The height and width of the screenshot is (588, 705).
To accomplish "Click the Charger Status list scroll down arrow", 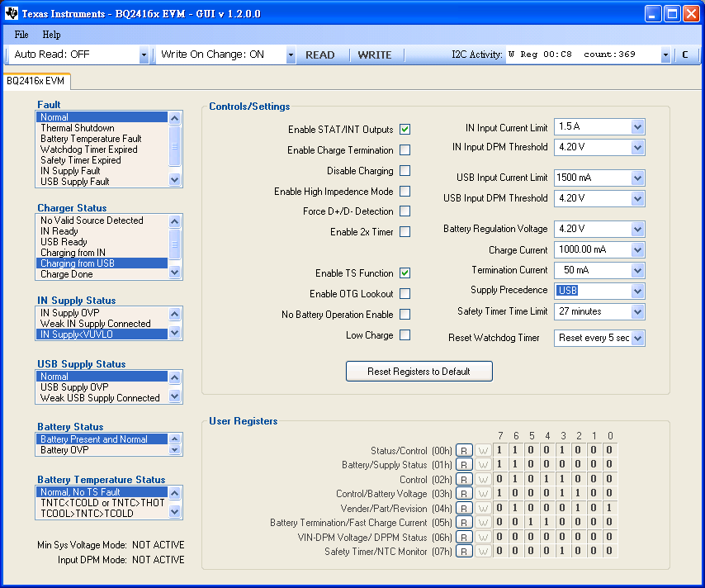I will [x=174, y=273].
